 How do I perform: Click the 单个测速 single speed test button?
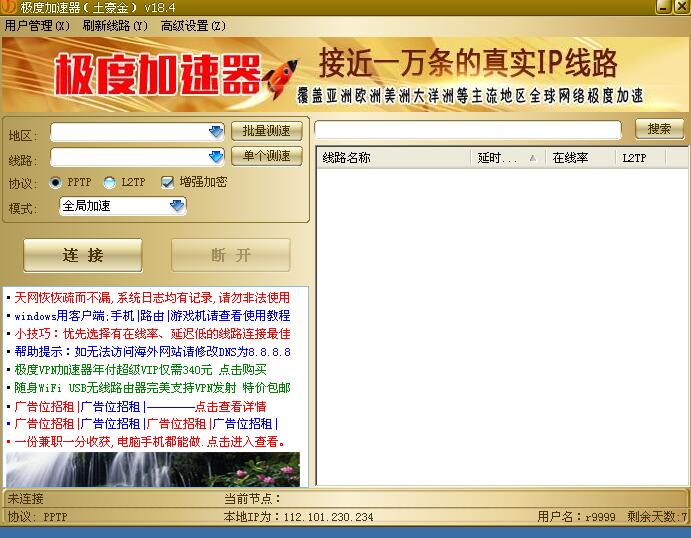266,156
